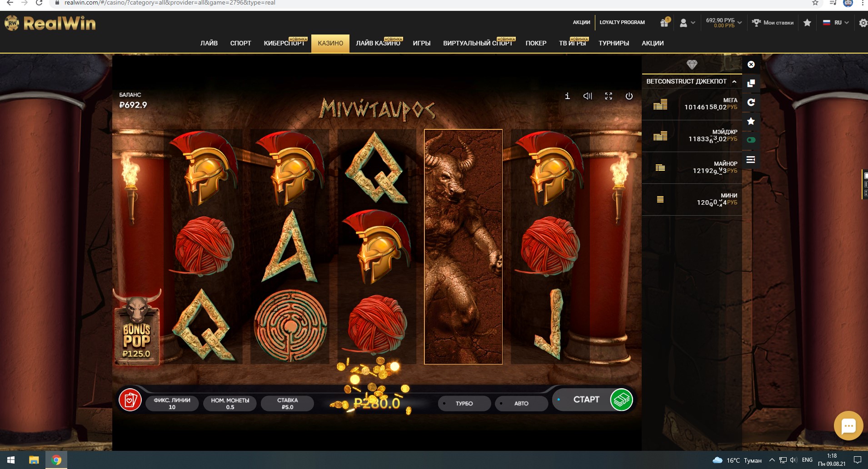This screenshot has width=868, height=469.
Task: Select the Казино tab
Action: 330,43
